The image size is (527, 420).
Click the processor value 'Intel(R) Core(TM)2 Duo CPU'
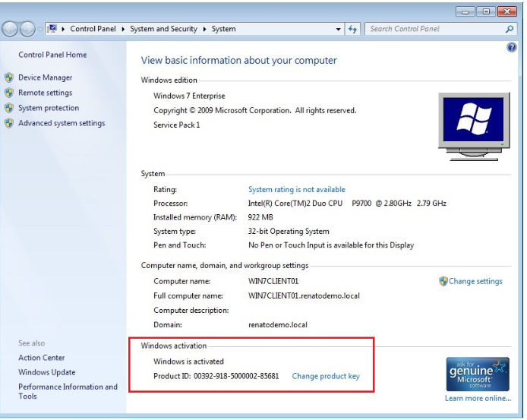click(x=295, y=204)
